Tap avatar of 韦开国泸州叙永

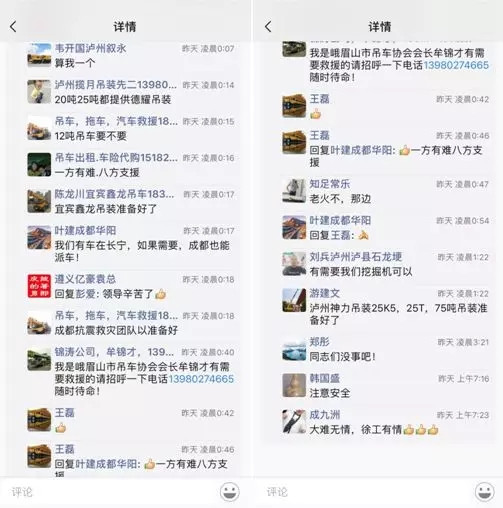coord(39,55)
